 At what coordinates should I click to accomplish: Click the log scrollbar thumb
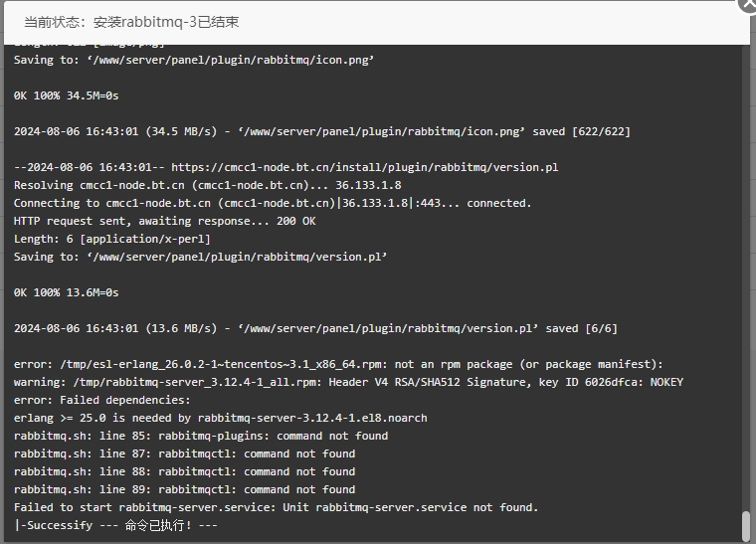(x=746, y=526)
